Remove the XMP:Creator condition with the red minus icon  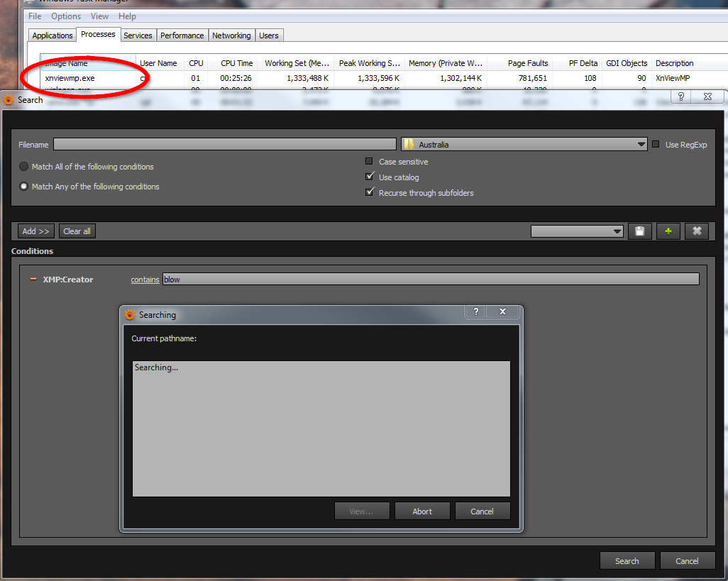click(x=33, y=280)
